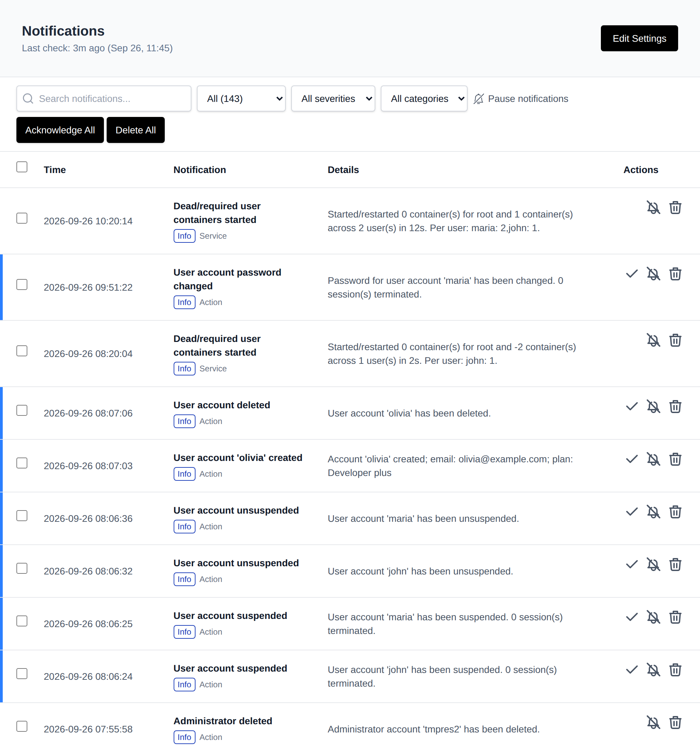The width and height of the screenshot is (700, 755).
Task: Acknowledge the password changed notification
Action: pos(631,274)
